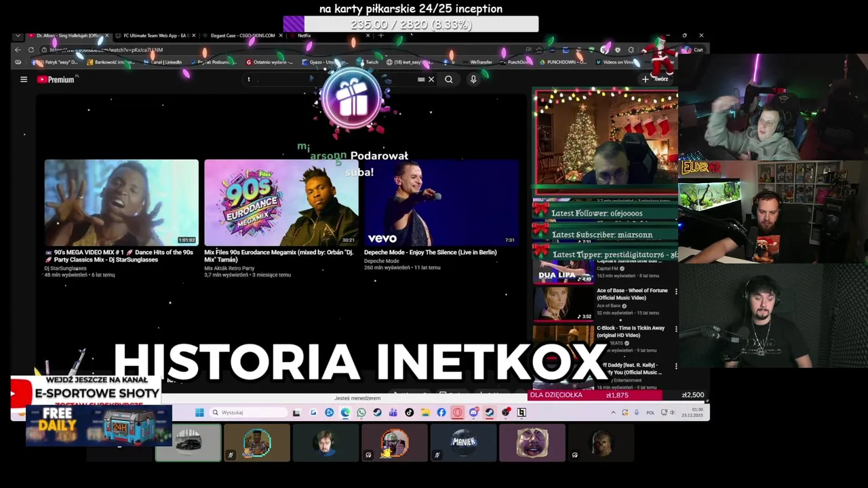Screen dimensions: 868x488
Task: Select the MANIEK participant tile
Action: point(463,443)
